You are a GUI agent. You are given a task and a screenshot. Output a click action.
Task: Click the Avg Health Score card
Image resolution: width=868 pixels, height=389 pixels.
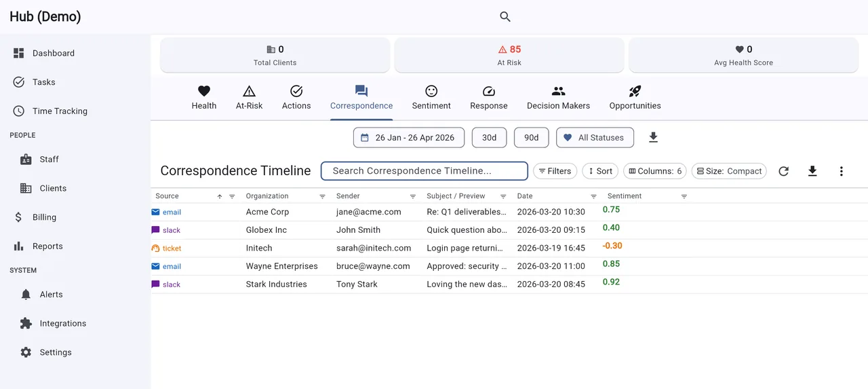point(743,55)
